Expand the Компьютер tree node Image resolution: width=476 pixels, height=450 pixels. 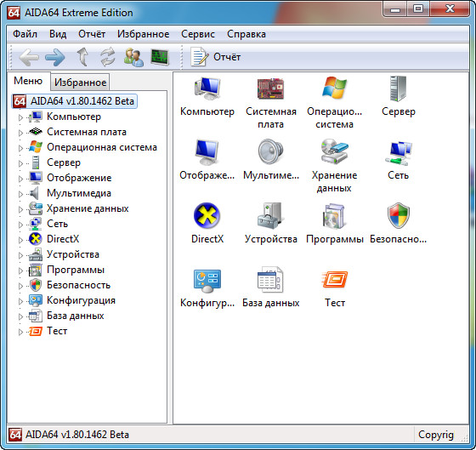pos(20,117)
